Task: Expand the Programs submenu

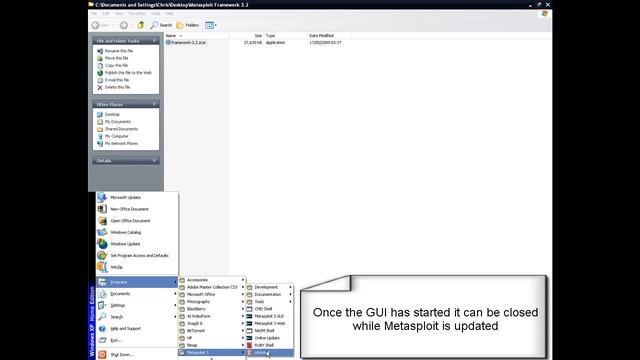Action: pos(137,282)
